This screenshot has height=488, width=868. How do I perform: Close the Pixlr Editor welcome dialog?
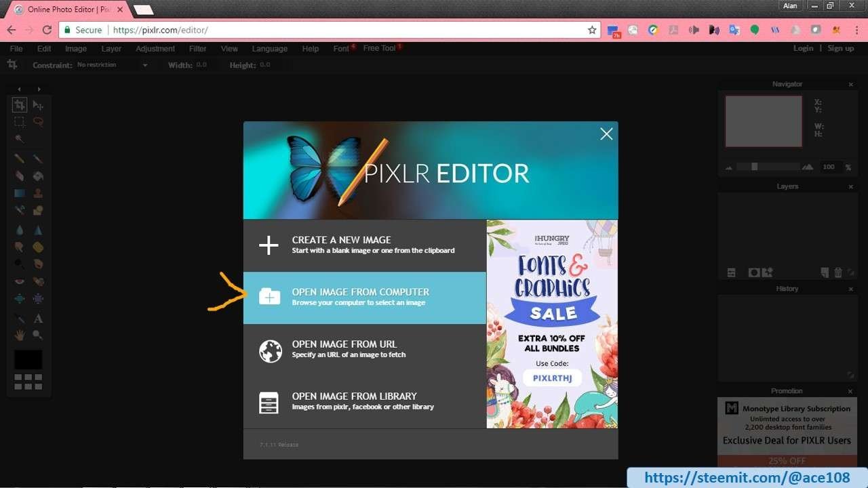[x=606, y=134]
